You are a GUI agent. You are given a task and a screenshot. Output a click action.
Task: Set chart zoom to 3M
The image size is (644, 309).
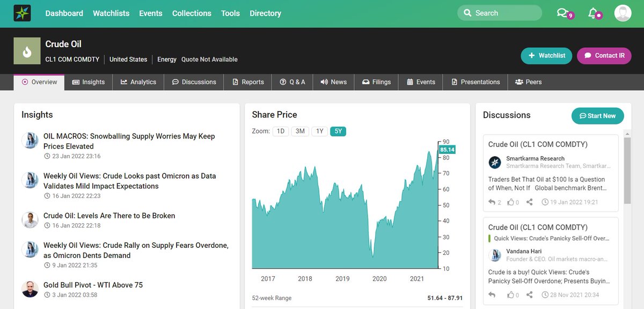pos(300,131)
